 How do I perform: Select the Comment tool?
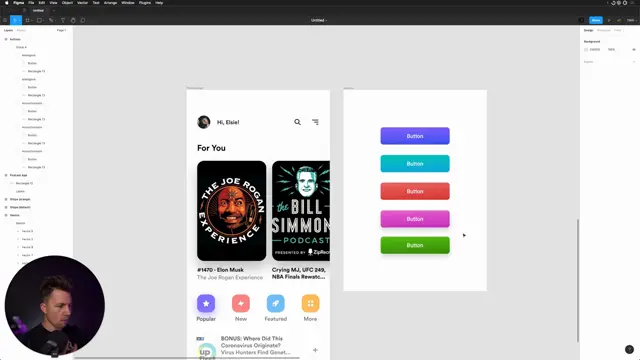pos(83,20)
